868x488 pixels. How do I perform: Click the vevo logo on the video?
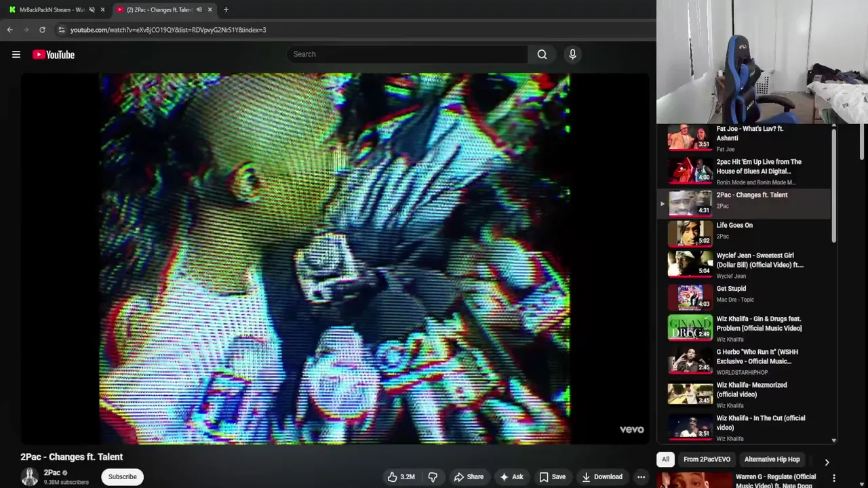tap(631, 430)
